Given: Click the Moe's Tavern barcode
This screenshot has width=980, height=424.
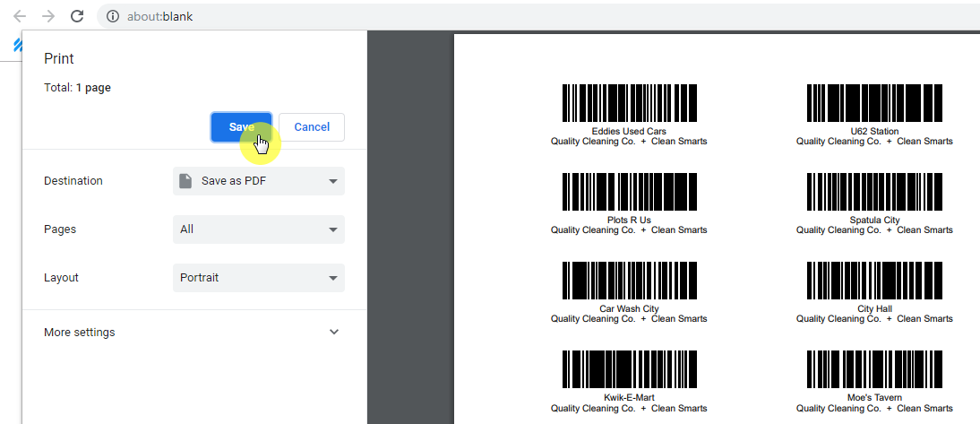Looking at the screenshot, I should (x=874, y=369).
